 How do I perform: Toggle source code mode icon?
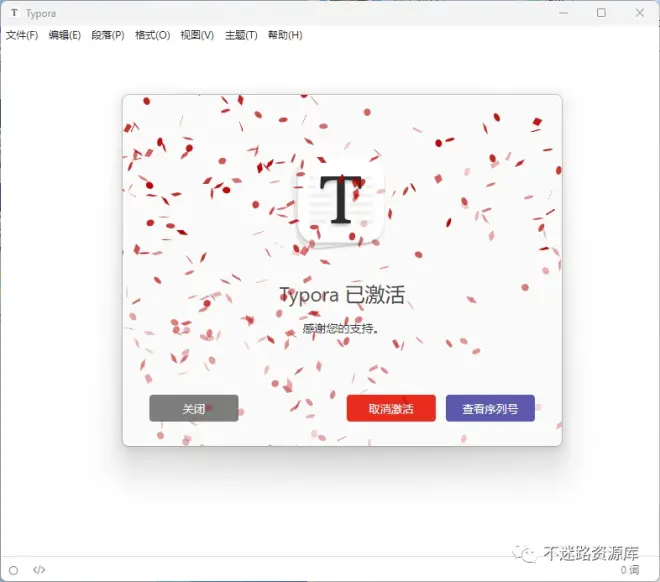tap(39, 570)
